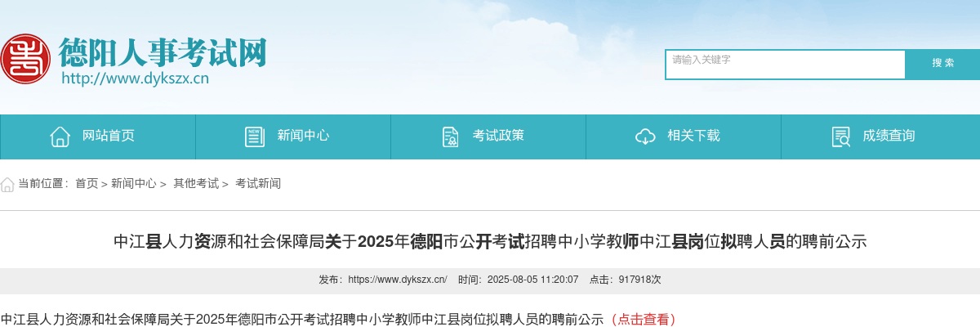
Task: Click the 德阳人事考试网 site title
Action: click(163, 52)
